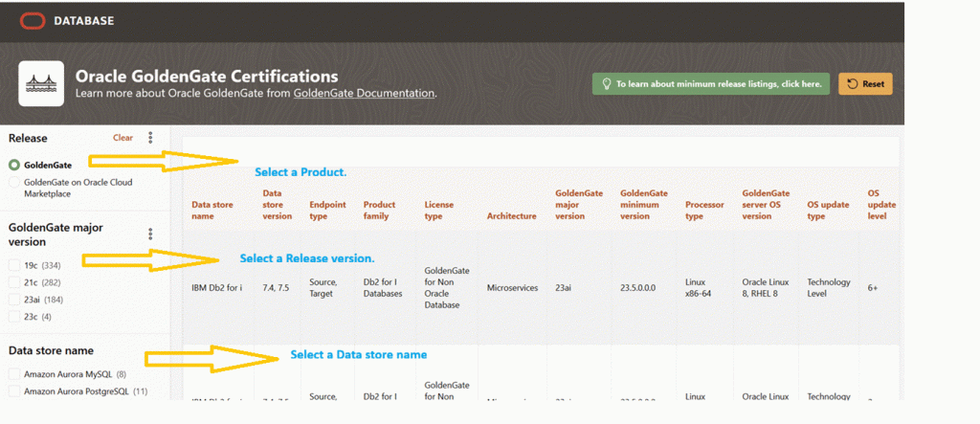
Task: Click the DATABASE label in the top bar
Action: pos(82,20)
